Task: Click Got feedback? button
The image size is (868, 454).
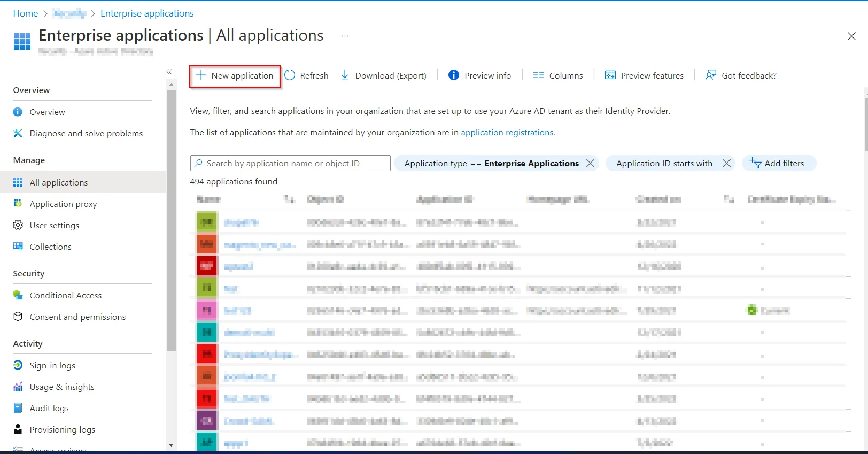Action: 741,75
